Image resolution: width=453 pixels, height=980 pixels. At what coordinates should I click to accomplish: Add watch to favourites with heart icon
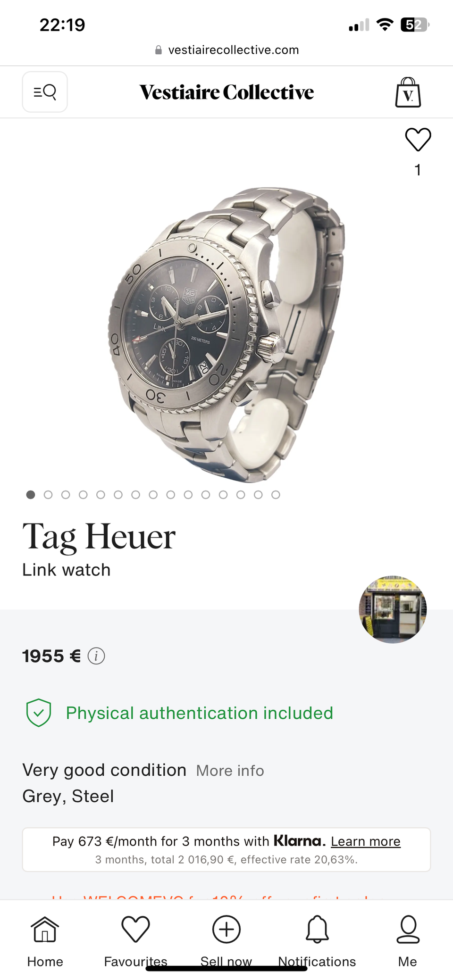pyautogui.click(x=418, y=140)
